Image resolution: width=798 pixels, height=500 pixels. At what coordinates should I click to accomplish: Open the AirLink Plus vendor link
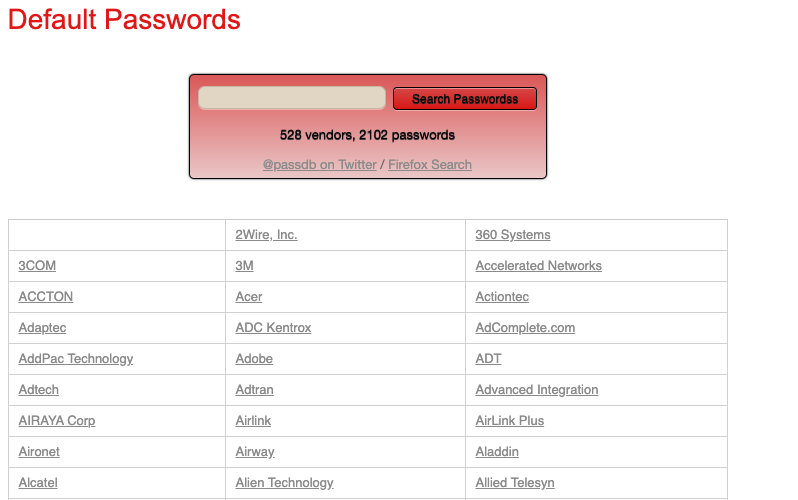509,421
